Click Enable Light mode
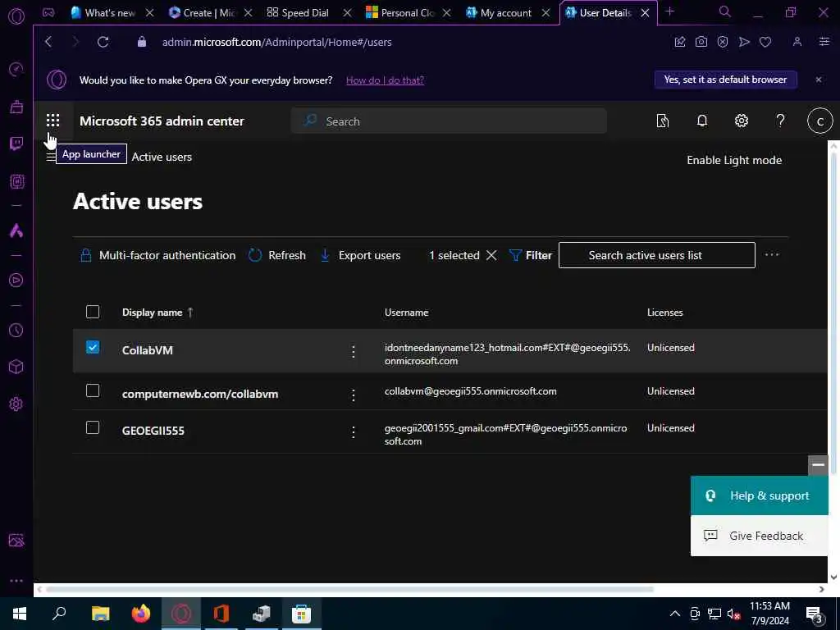 pos(734,160)
